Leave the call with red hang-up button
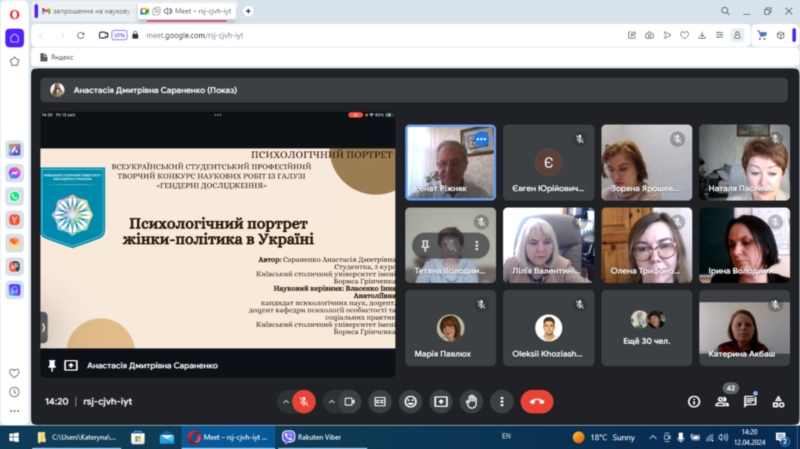Viewport: 800px width, 449px height. click(537, 401)
